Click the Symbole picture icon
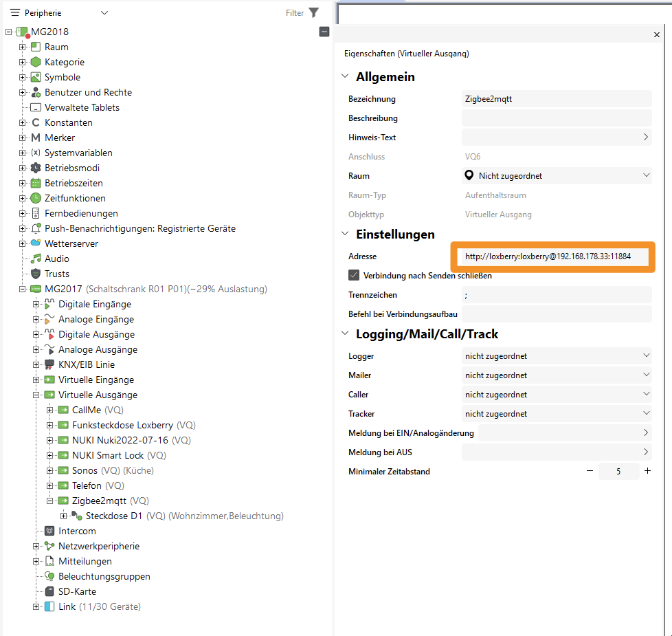The width and height of the screenshot is (672, 636). pos(36,77)
